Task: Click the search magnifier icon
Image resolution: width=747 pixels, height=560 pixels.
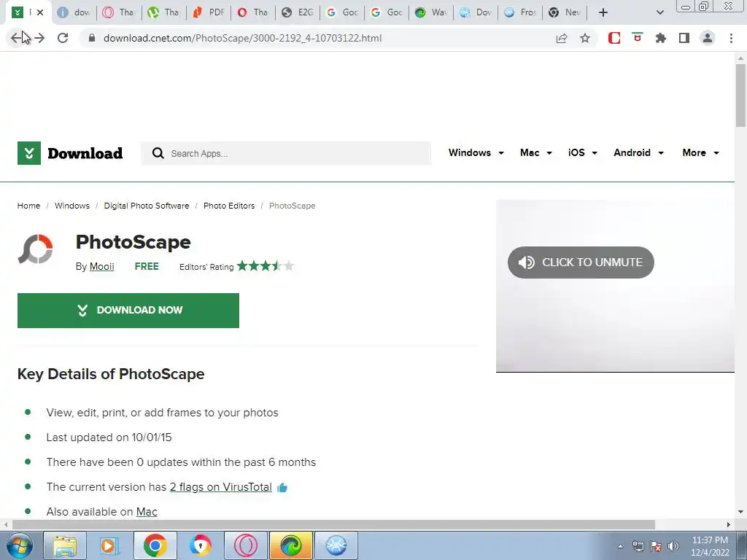Action: click(x=158, y=153)
